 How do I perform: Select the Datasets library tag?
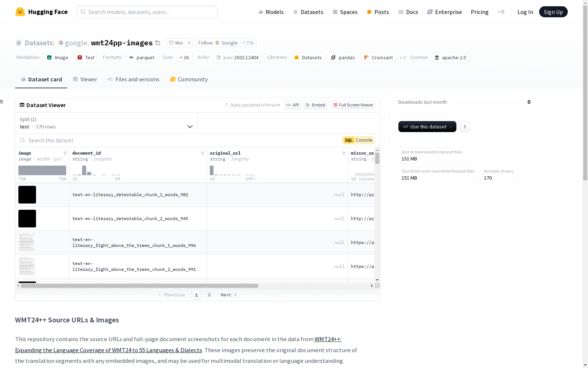(x=308, y=57)
